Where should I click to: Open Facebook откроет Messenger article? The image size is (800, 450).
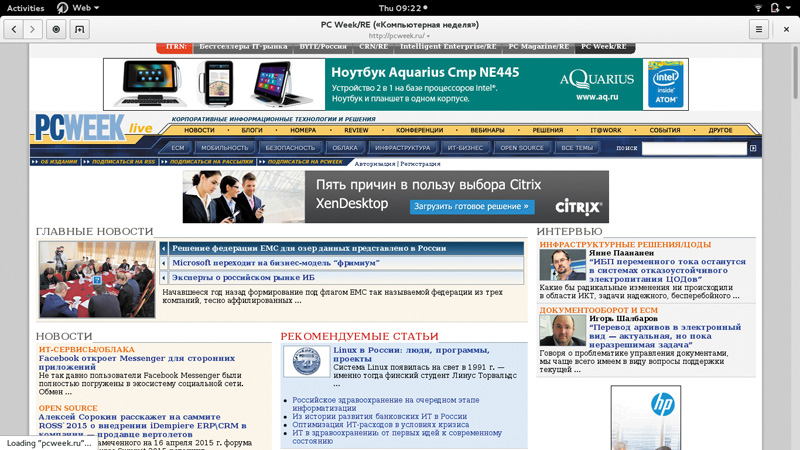[137, 362]
